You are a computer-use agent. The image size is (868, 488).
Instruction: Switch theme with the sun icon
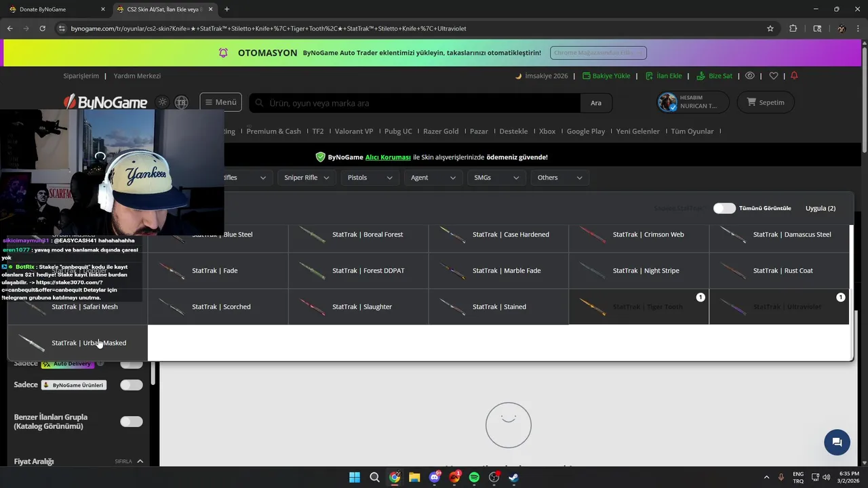point(162,102)
